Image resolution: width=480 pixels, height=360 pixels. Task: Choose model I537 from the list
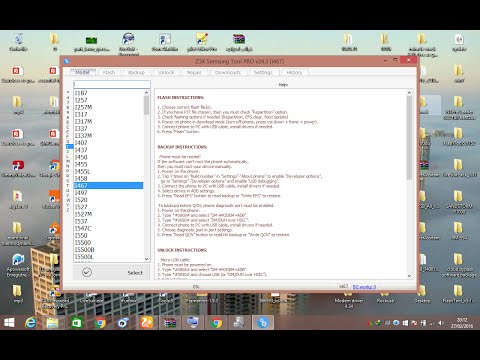[x=108, y=221]
